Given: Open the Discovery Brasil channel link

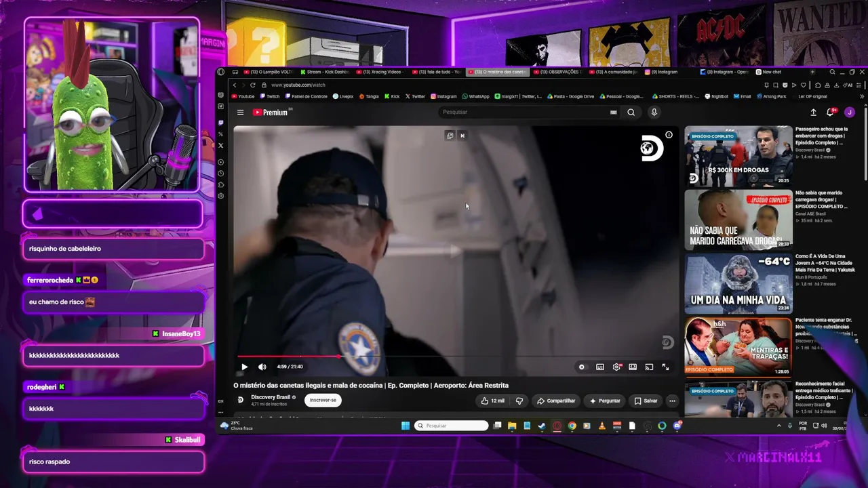Looking at the screenshot, I should (x=272, y=397).
